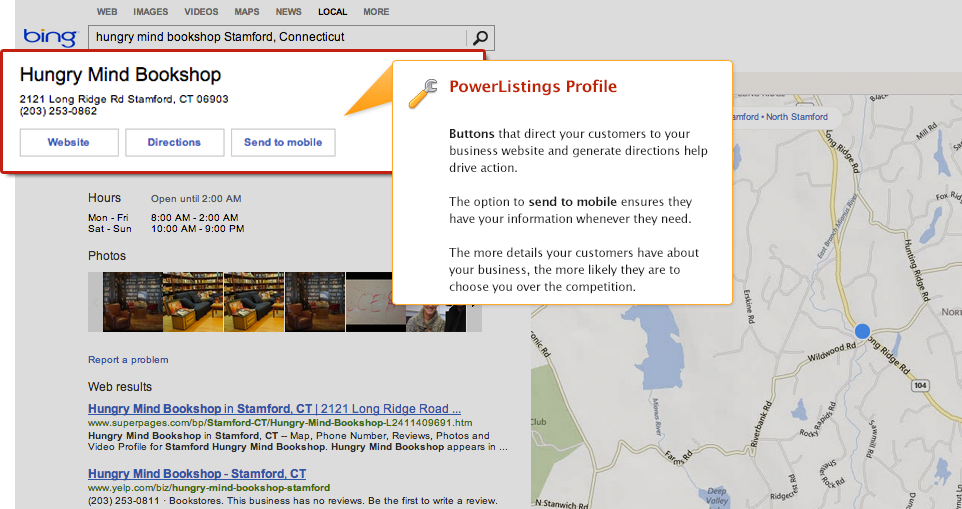The height and width of the screenshot is (509, 962).
Task: Open the third bookshop photo thumbnail
Action: (254, 302)
